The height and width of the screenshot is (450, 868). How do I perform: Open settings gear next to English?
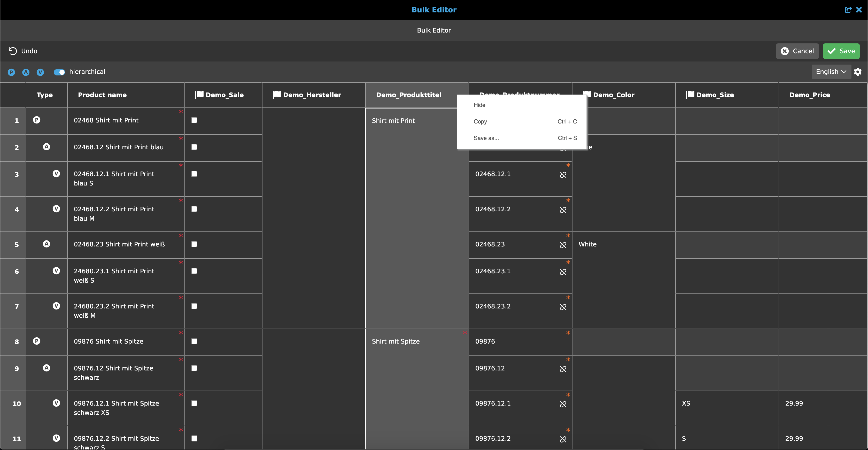point(858,72)
